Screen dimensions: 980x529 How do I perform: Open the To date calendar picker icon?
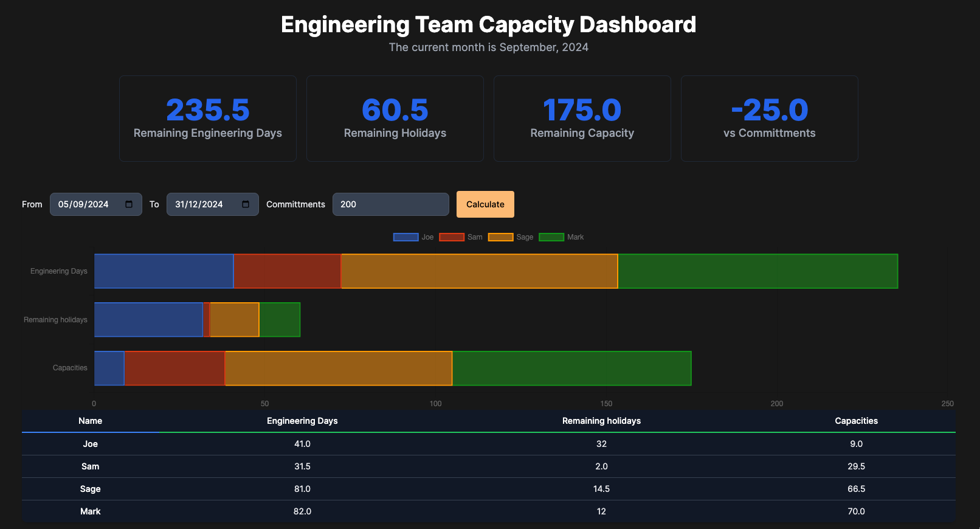tap(246, 204)
